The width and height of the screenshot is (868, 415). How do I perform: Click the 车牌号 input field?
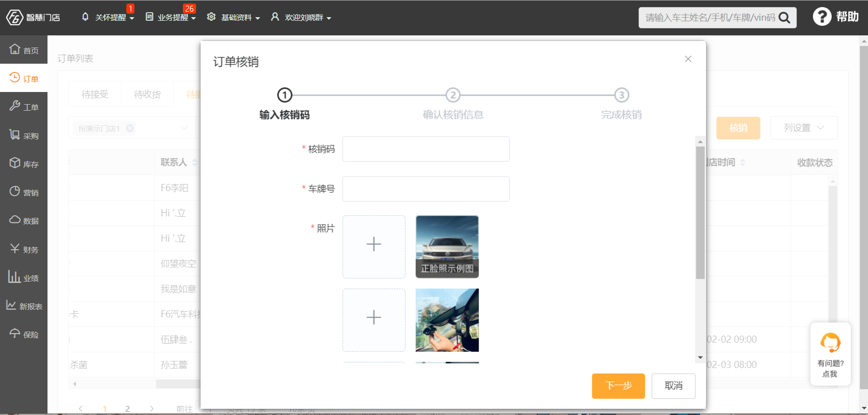click(426, 189)
